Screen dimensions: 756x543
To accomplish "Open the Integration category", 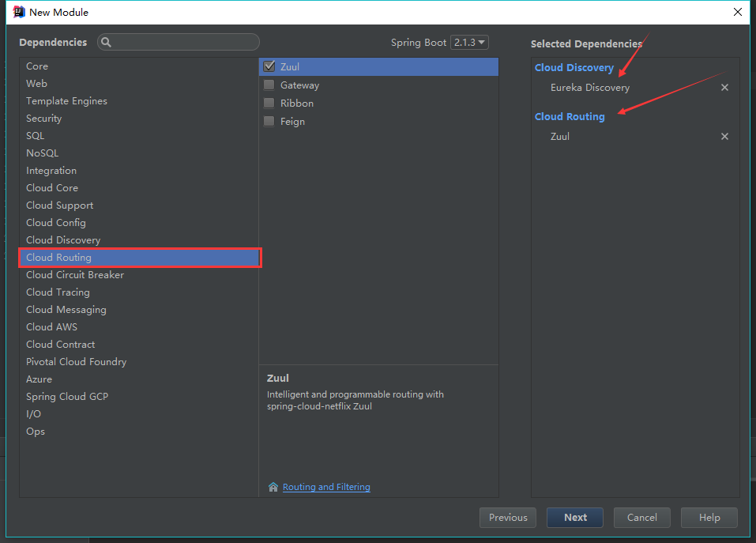I will click(139, 171).
